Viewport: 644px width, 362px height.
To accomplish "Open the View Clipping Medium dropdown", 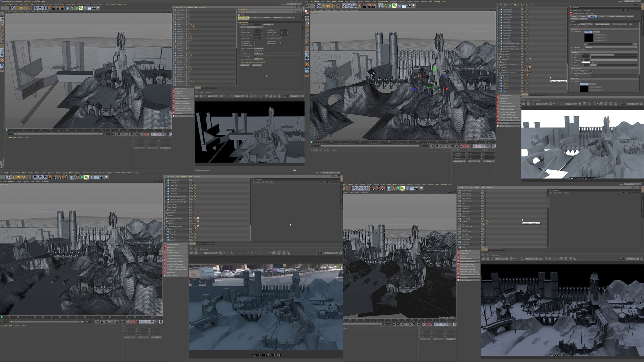I will pos(259,54).
